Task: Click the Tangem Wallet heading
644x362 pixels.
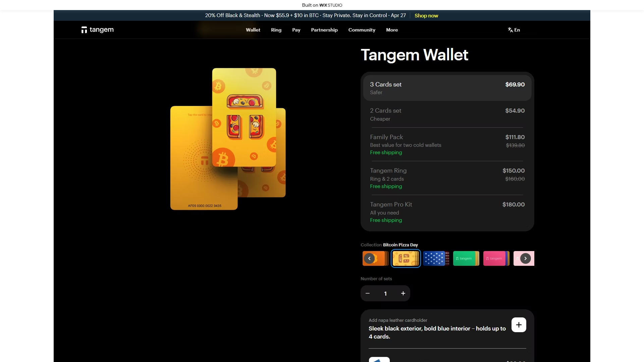Action: coord(414,55)
